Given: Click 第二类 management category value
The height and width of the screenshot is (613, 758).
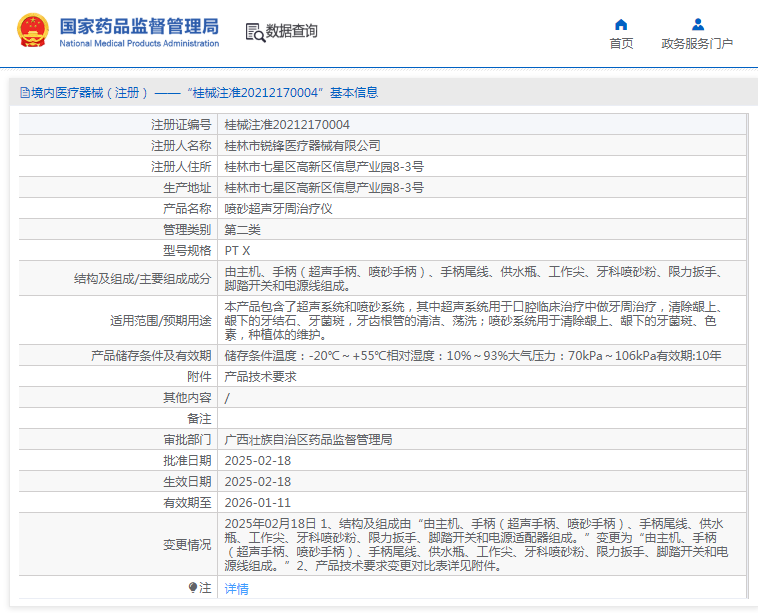Looking at the screenshot, I should pyautogui.click(x=242, y=230).
